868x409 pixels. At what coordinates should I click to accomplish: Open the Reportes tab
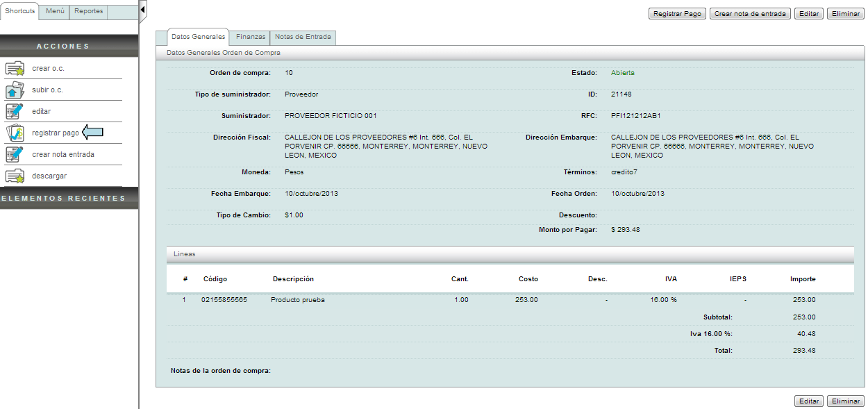click(88, 12)
